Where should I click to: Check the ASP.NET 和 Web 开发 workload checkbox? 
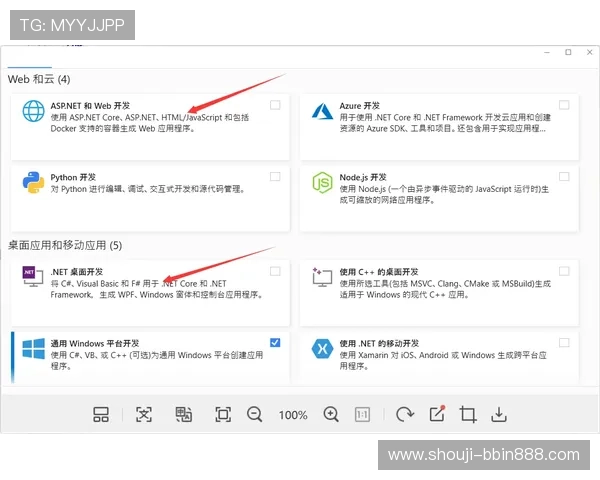(x=275, y=105)
